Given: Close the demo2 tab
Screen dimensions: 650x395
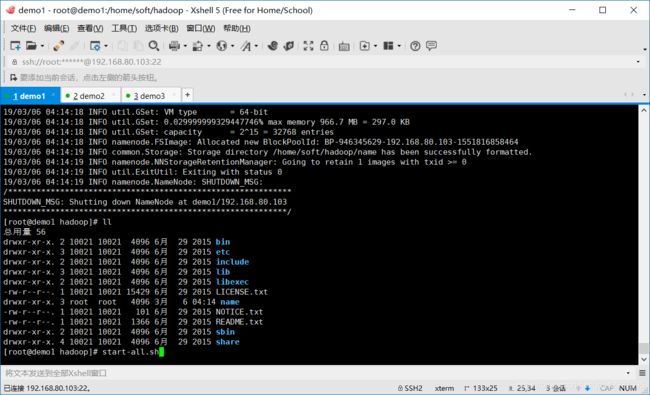Looking at the screenshot, I should click(x=114, y=95).
